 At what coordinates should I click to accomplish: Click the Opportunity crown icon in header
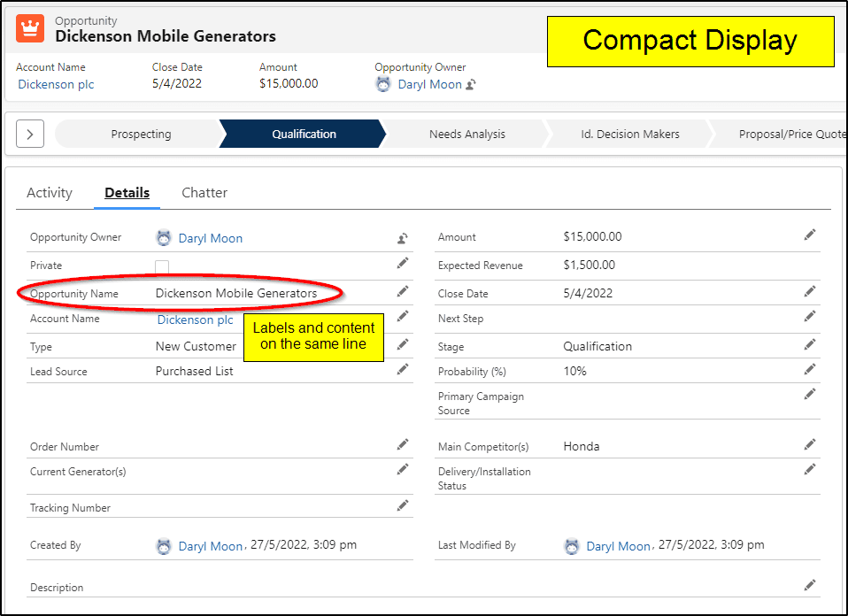30,28
